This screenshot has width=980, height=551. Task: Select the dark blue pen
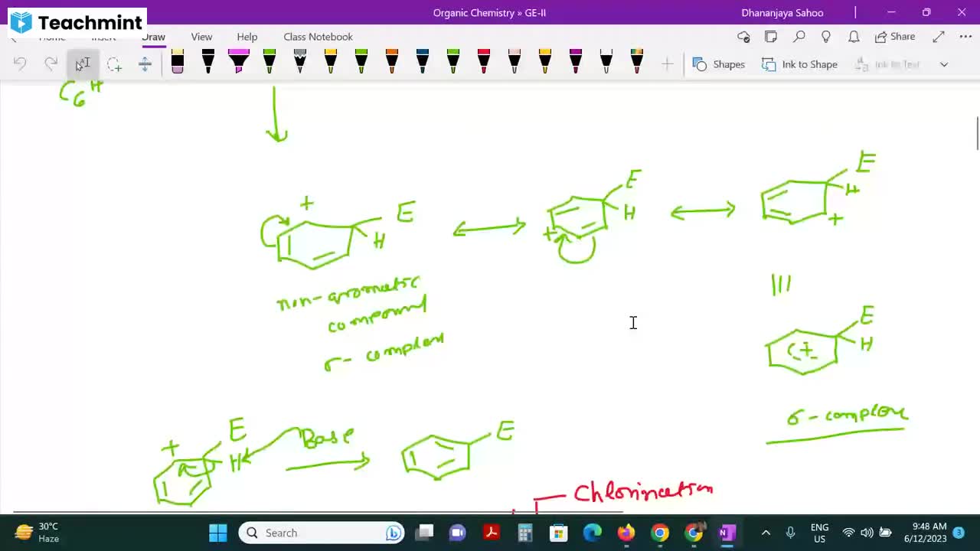point(423,62)
